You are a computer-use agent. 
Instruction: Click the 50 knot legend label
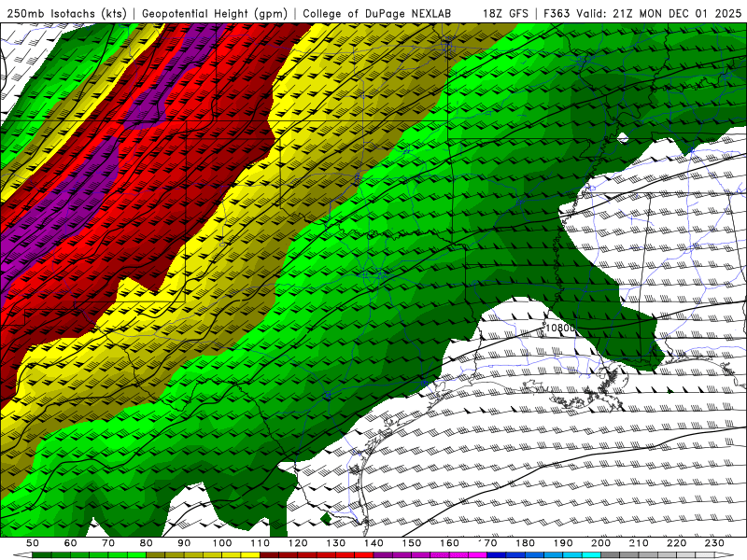(x=33, y=543)
